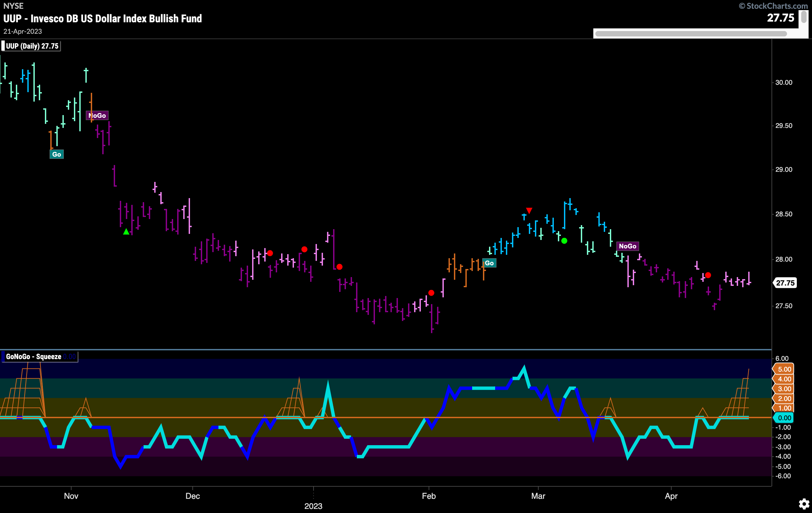The height and width of the screenshot is (513, 812).
Task: Click the Mar label on time axis
Action: tap(538, 496)
